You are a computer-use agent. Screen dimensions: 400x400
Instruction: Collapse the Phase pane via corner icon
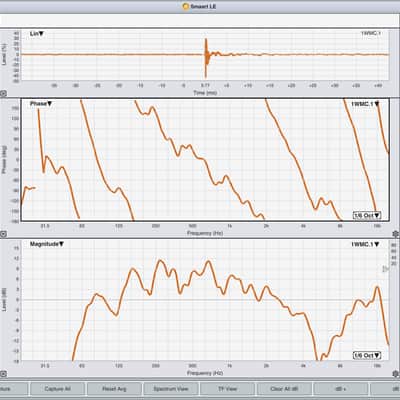(x=3, y=234)
